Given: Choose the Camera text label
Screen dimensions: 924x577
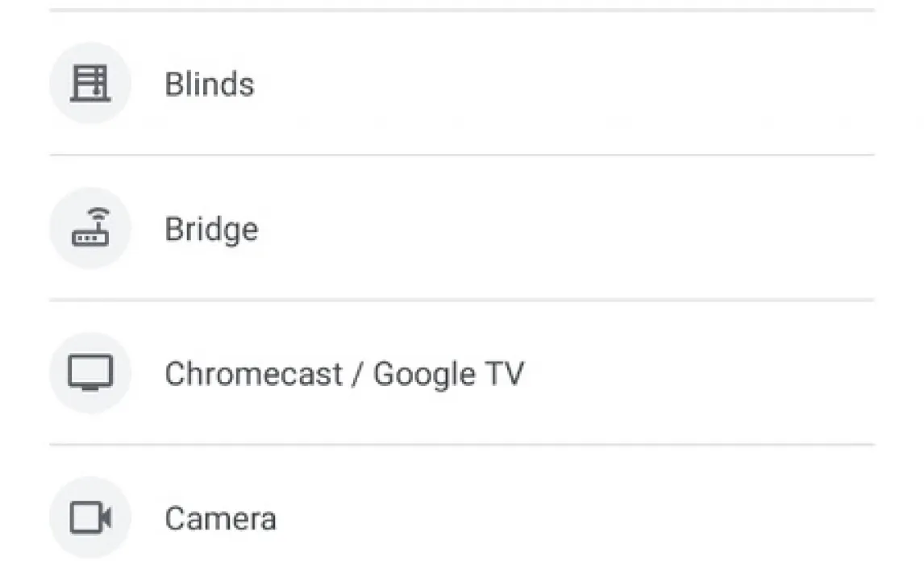Looking at the screenshot, I should tap(220, 519).
